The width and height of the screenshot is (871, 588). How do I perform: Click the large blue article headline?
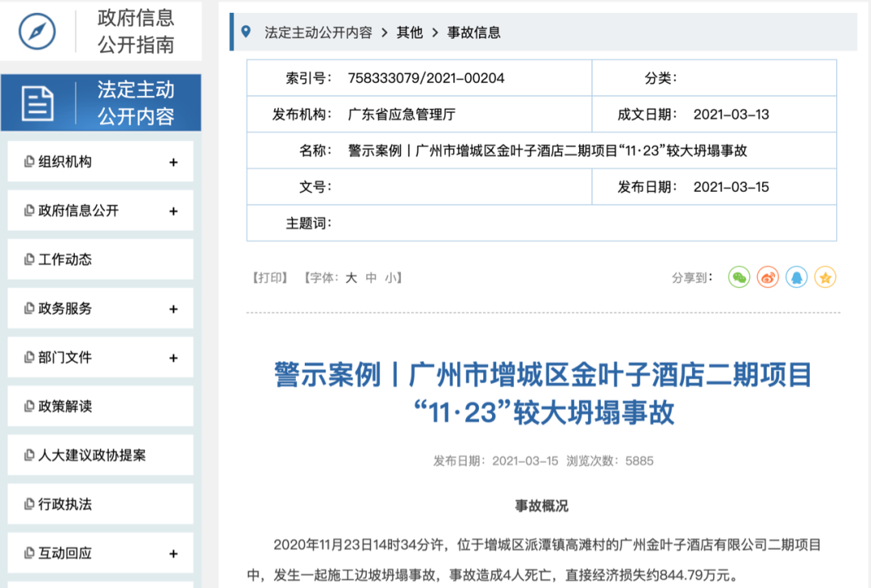(544, 394)
